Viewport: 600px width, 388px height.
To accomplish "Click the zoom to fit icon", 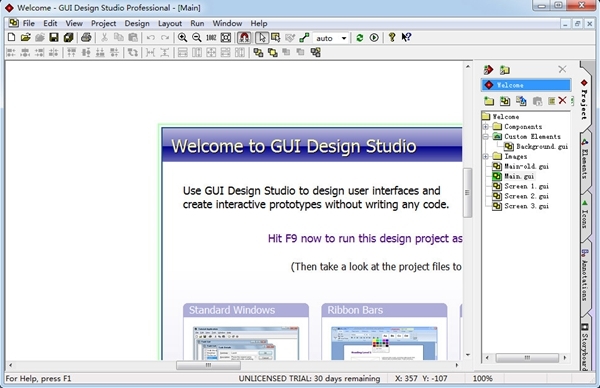I will tap(226, 37).
